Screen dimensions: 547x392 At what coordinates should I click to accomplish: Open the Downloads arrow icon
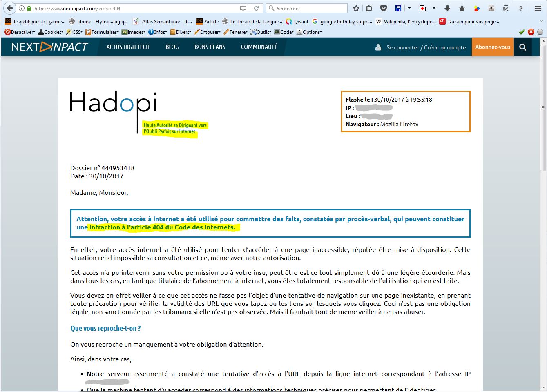447,8
